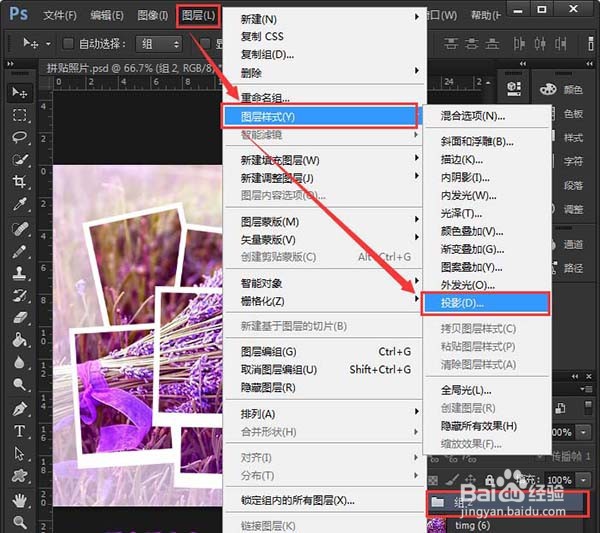
Task: Select the Zoom tool at toolbox bottom
Action: click(19, 522)
